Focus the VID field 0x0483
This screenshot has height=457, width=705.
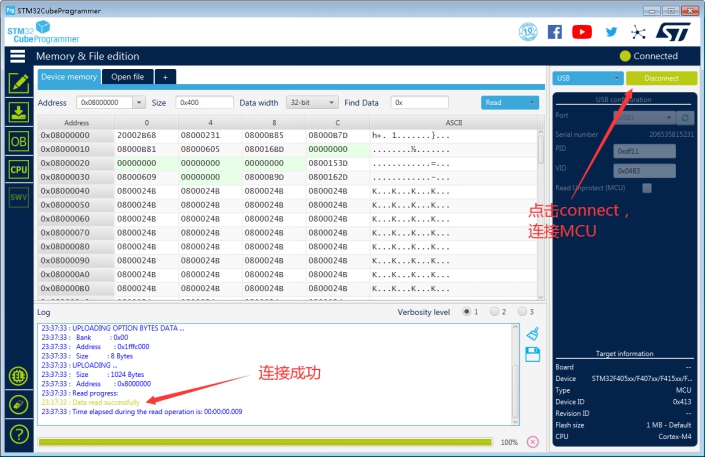click(644, 171)
